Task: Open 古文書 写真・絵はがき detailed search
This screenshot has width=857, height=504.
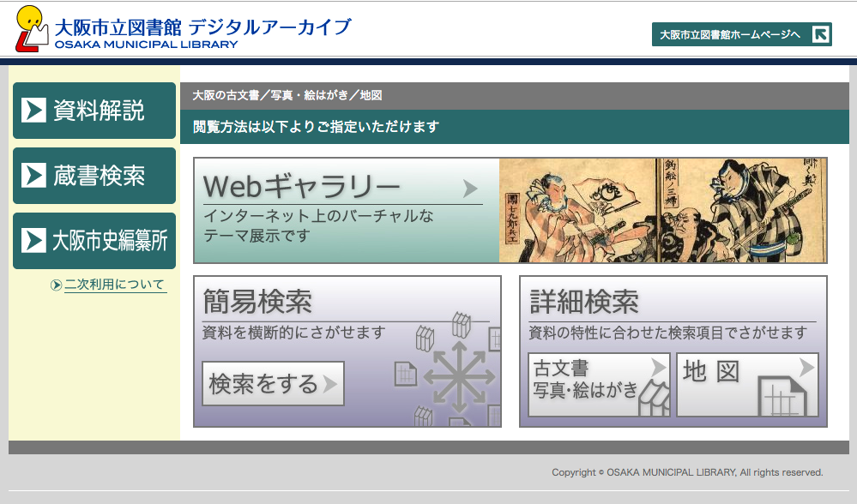Action: pyautogui.click(x=599, y=384)
